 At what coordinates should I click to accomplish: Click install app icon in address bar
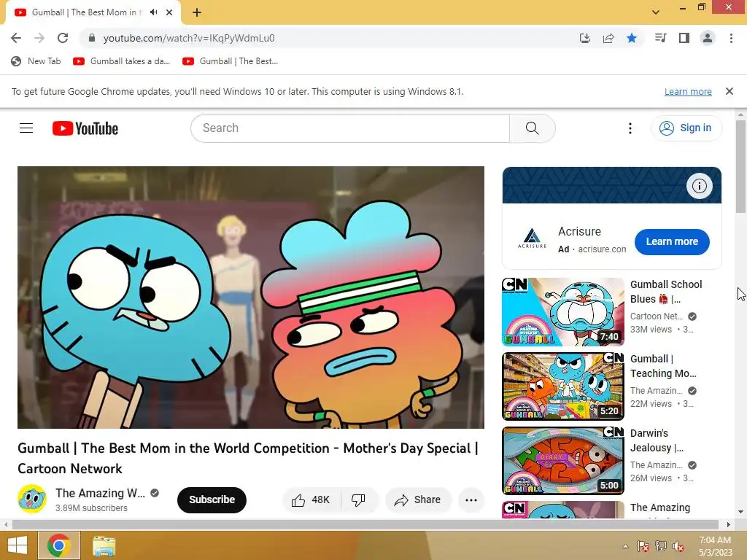tap(584, 38)
